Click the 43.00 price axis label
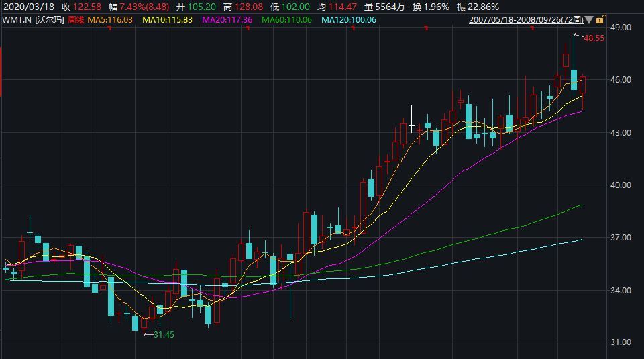644x359 pixels. click(x=621, y=133)
